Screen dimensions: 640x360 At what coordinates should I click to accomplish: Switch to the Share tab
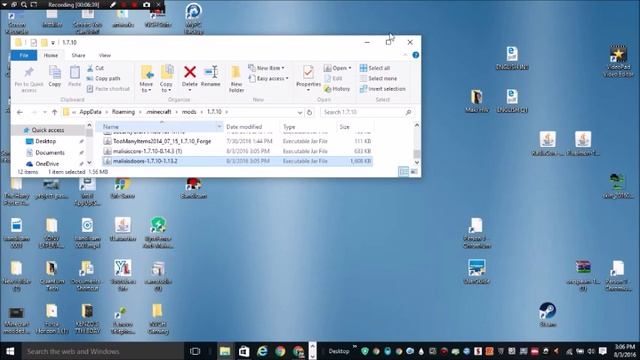78,55
